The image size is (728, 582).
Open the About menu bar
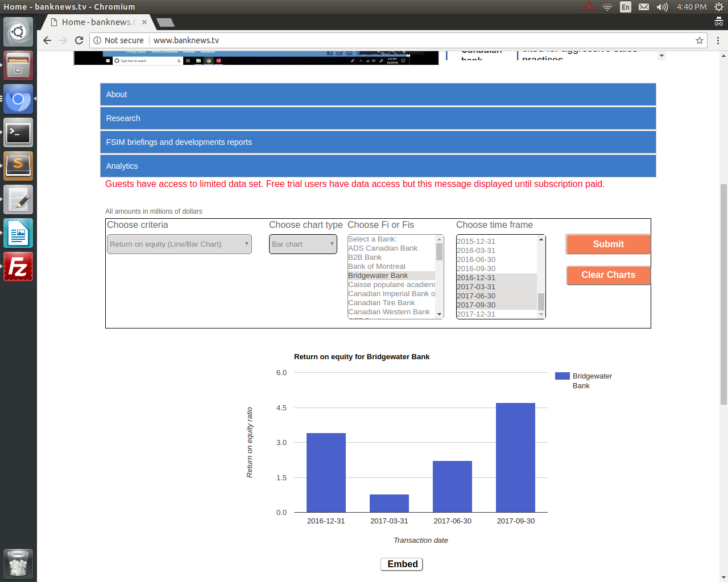[x=378, y=94]
